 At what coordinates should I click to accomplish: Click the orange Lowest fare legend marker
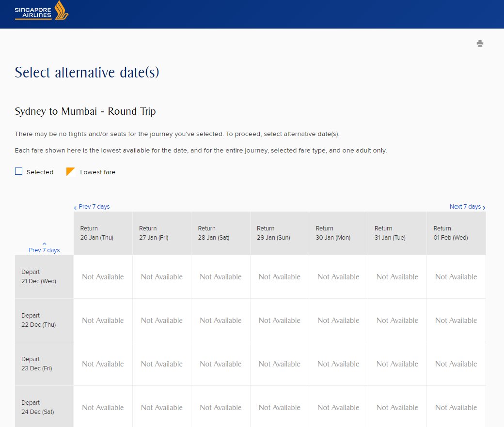70,171
